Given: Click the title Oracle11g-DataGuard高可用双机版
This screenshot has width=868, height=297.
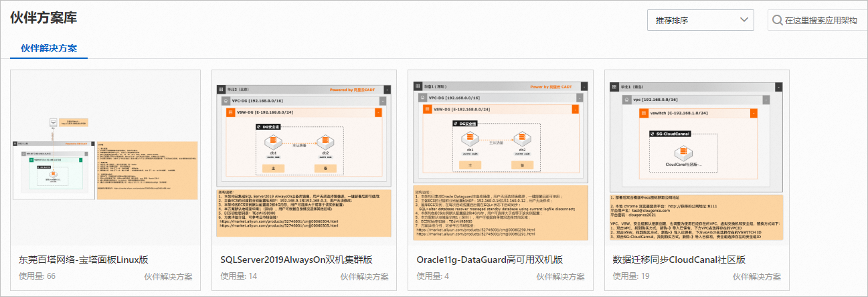Looking at the screenshot, I should pyautogui.click(x=490, y=260).
